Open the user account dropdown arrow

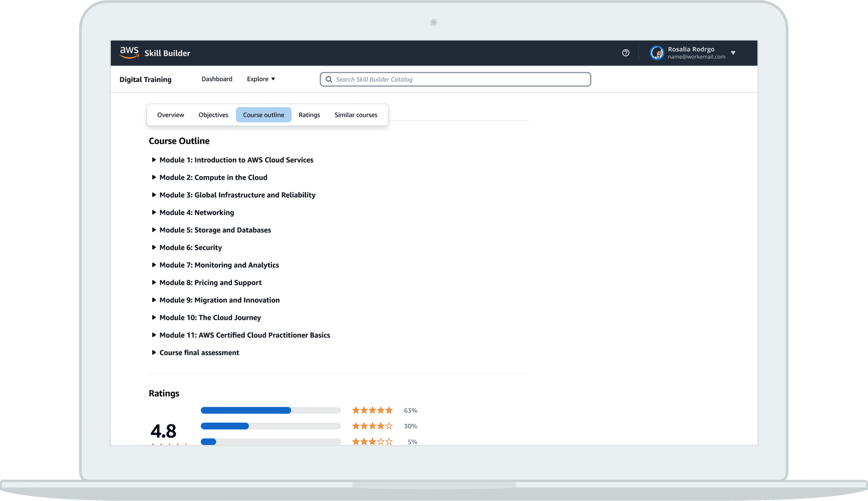click(x=733, y=53)
